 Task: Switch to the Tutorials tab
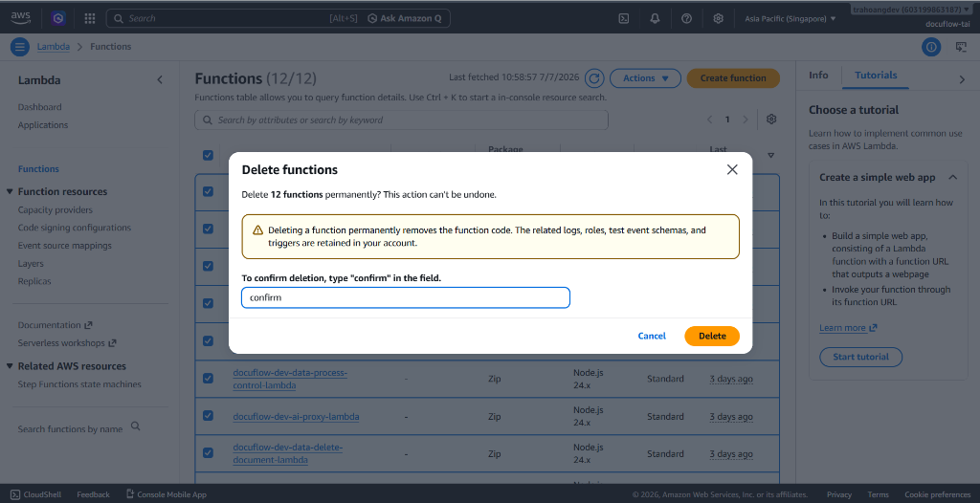click(x=876, y=75)
